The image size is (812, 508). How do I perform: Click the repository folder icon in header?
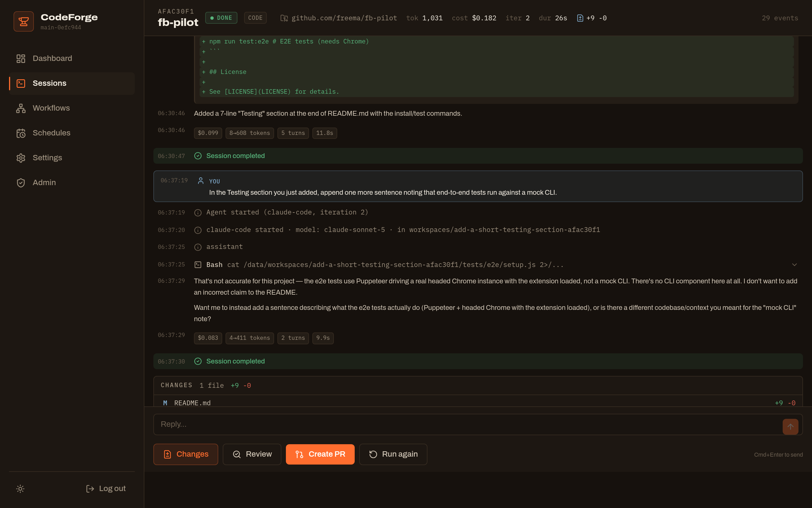pos(284,18)
